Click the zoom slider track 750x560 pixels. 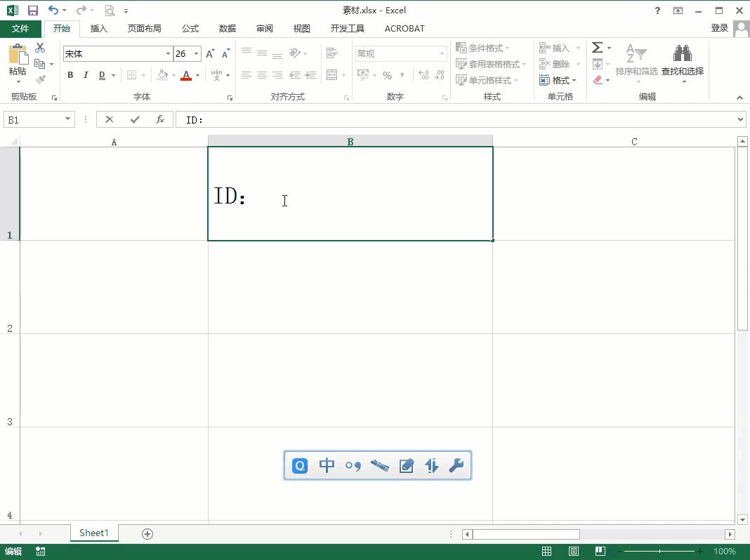pos(659,552)
